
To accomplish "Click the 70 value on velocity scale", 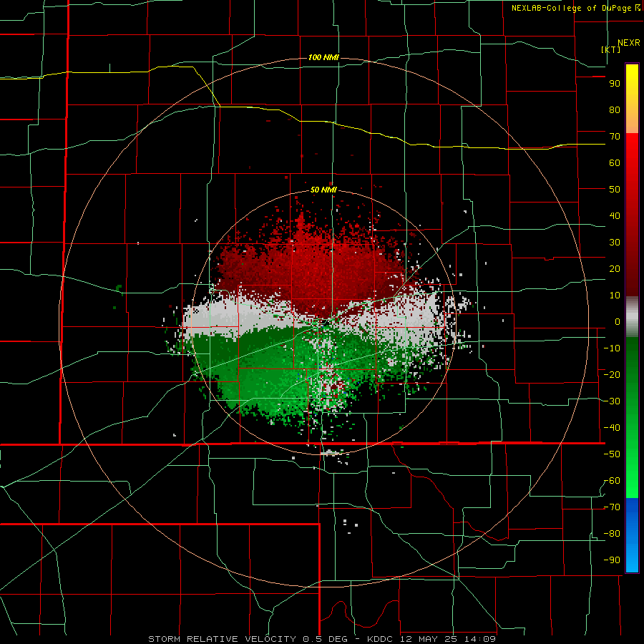I will point(615,137).
